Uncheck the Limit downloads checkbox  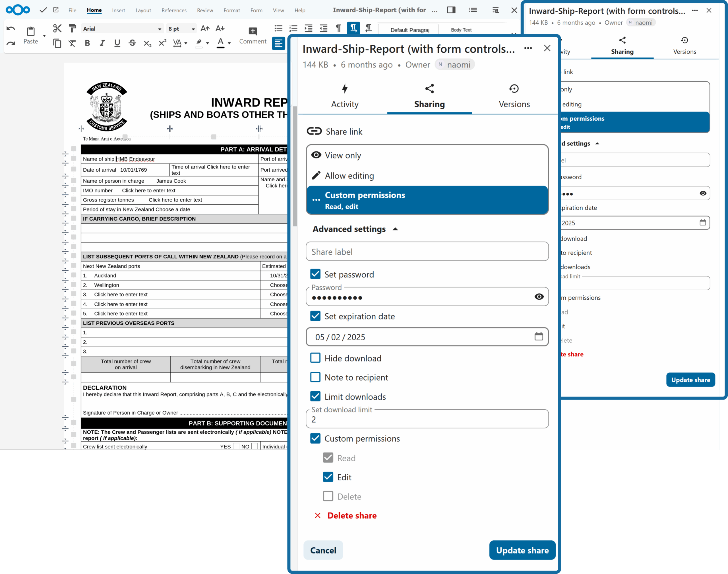click(315, 396)
